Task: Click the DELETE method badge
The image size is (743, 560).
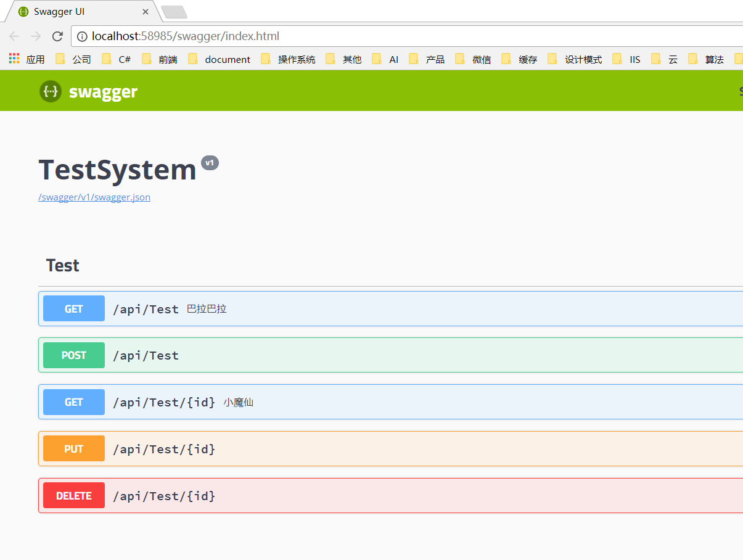Action: 74,496
